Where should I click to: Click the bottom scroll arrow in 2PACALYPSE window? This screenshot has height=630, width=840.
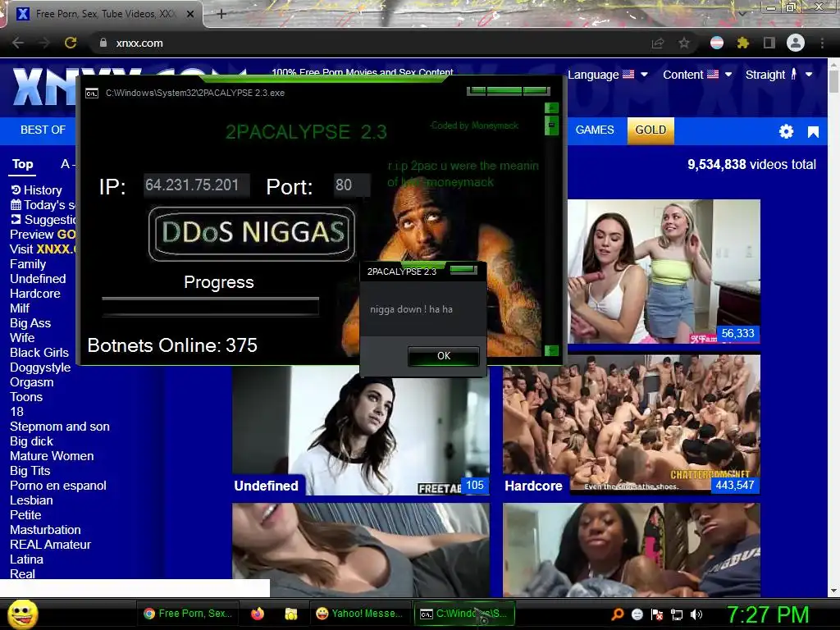[x=551, y=351]
